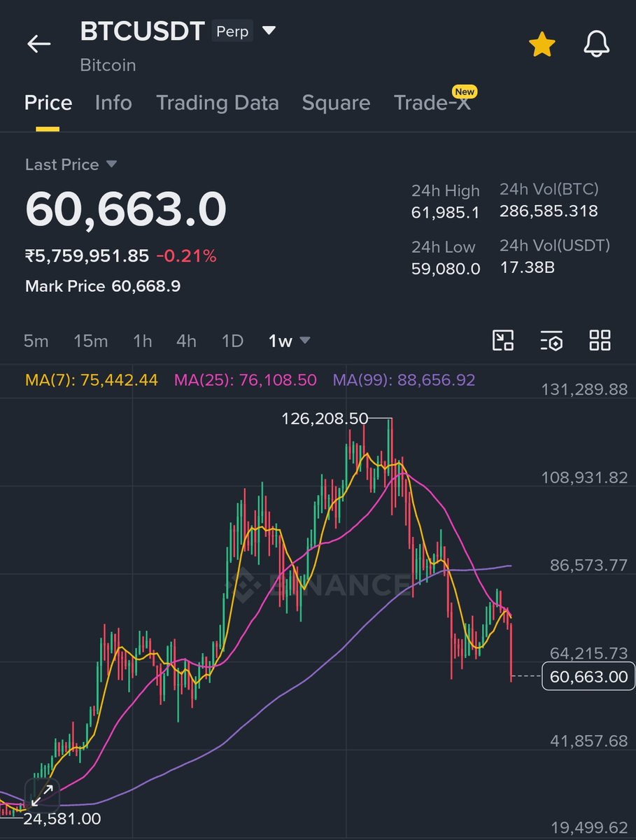The height and width of the screenshot is (840, 636).
Task: Tap the 19,499.62 price axis label
Action: pos(588,828)
